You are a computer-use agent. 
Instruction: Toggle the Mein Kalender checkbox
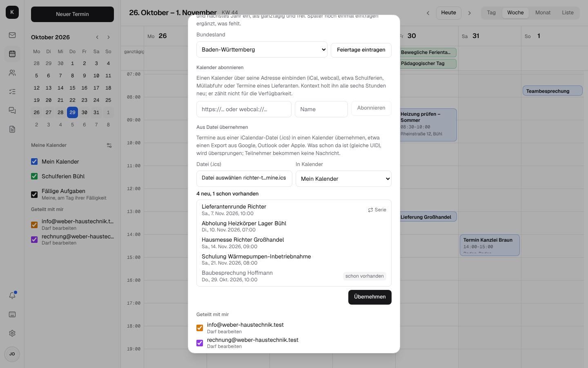click(34, 162)
